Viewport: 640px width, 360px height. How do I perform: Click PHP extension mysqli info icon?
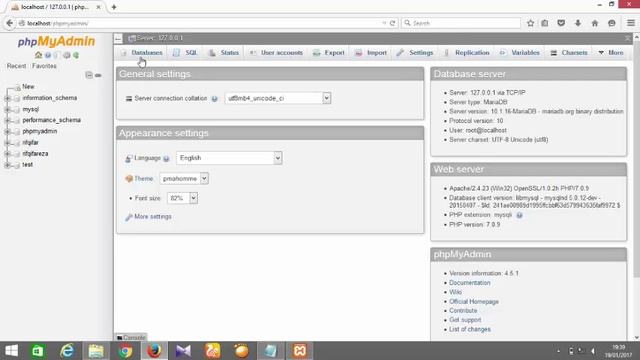point(519,215)
